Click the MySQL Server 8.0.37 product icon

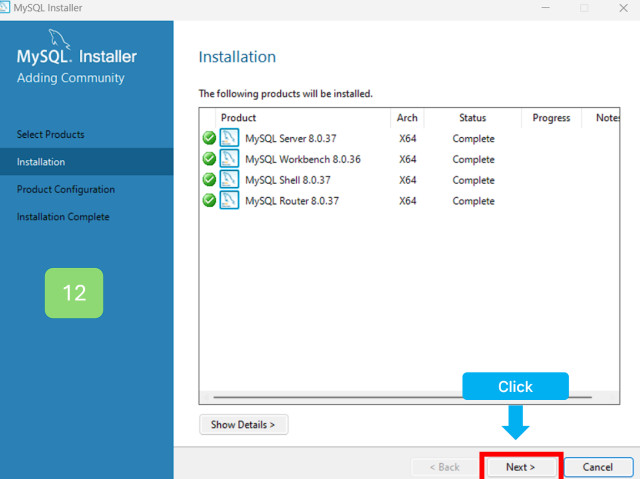point(229,138)
